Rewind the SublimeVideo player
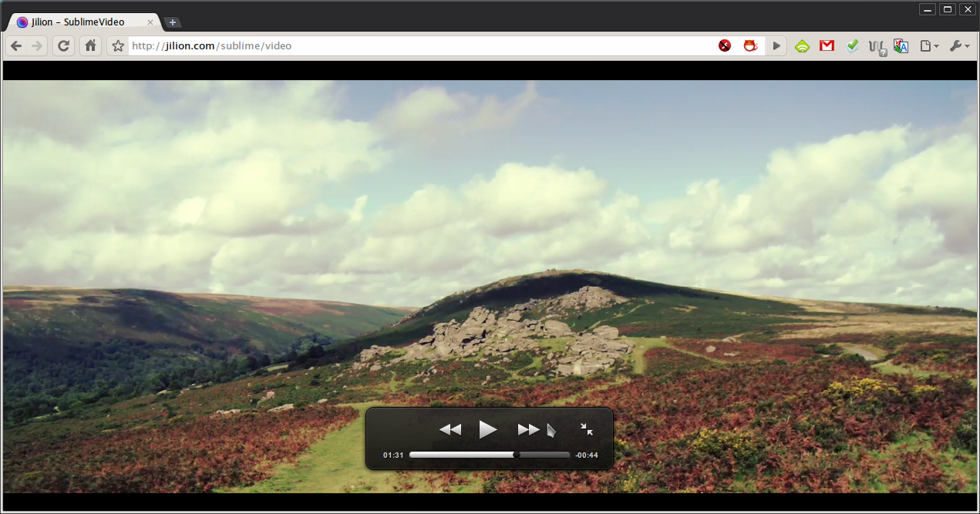Image resolution: width=980 pixels, height=514 pixels. click(x=450, y=430)
